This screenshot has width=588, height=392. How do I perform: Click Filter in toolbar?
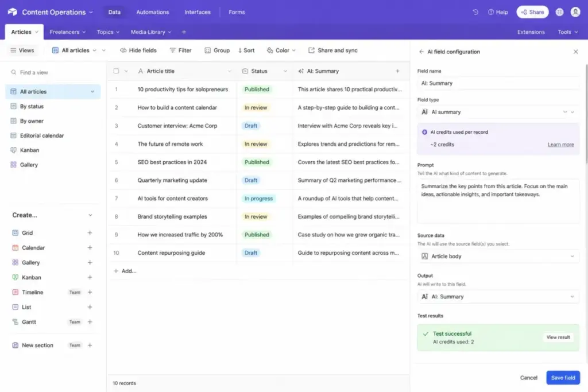pyautogui.click(x=180, y=50)
